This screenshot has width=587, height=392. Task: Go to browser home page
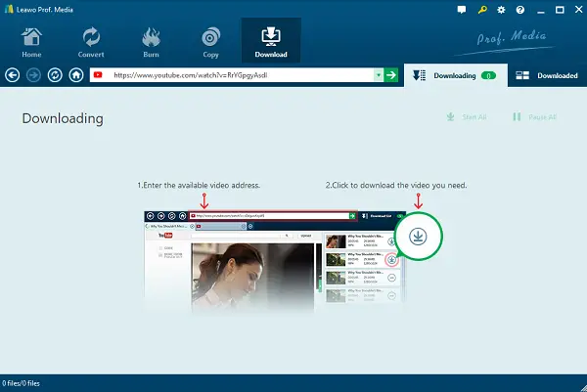(x=76, y=75)
